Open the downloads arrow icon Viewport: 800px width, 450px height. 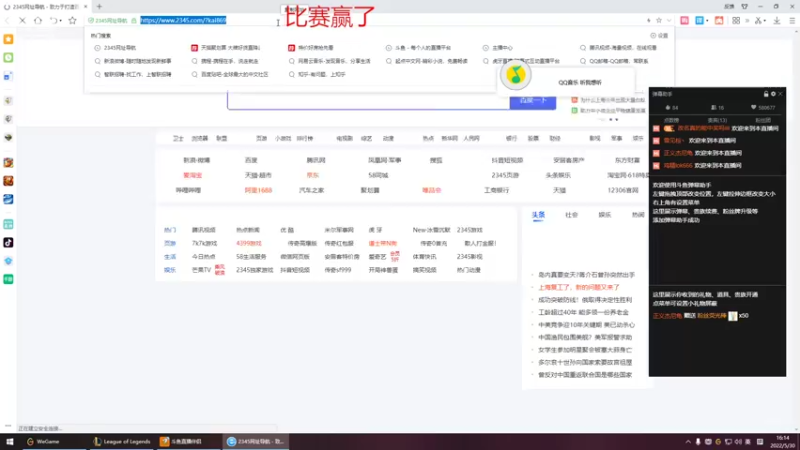point(777,21)
